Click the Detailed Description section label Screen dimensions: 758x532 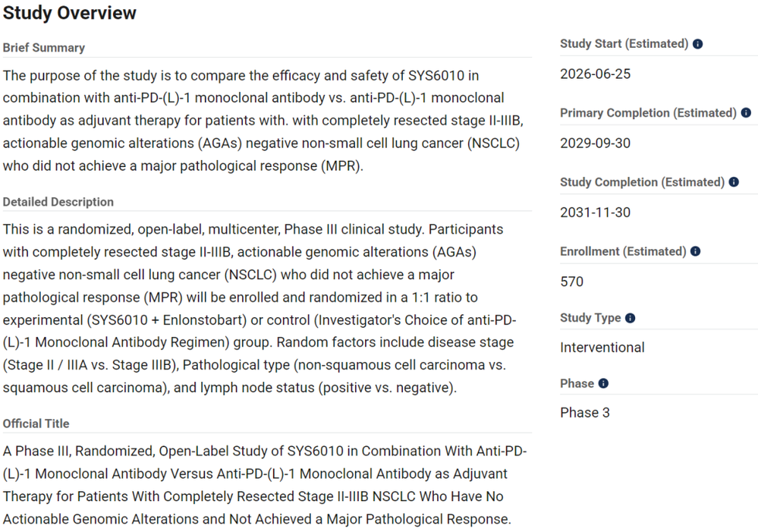58,202
